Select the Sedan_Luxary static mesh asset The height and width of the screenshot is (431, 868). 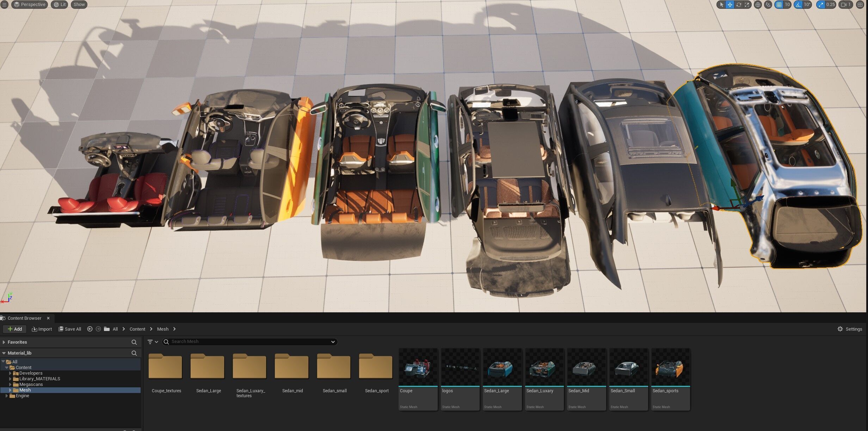544,380
